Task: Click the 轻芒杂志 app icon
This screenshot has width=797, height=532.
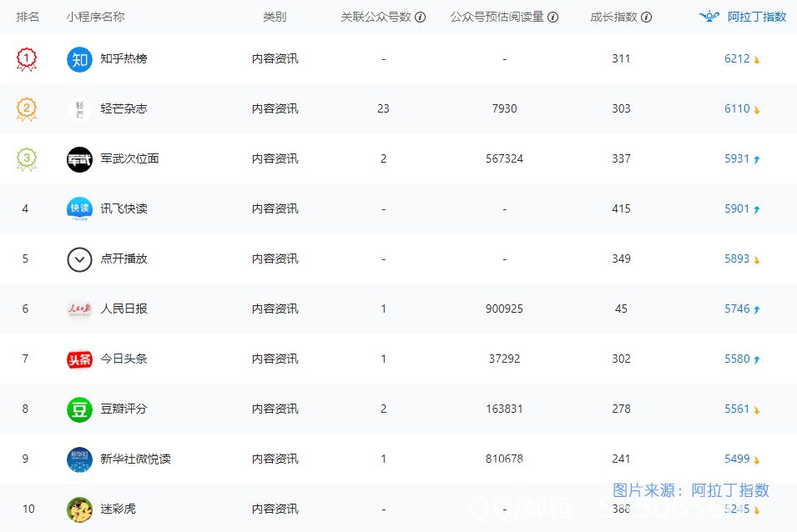Action: 79,109
